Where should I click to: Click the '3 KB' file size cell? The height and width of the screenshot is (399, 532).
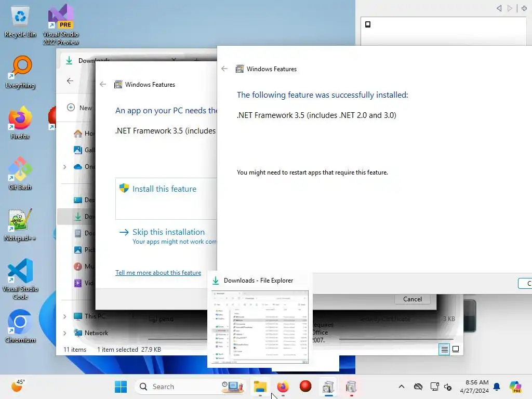449,318
